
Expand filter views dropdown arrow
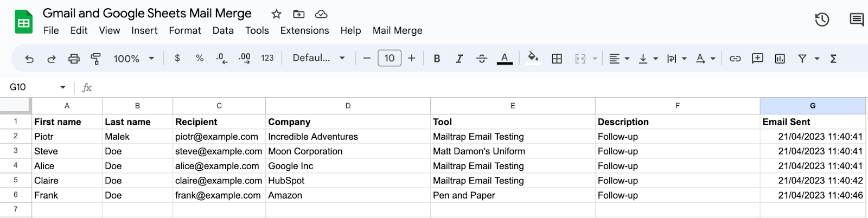click(x=817, y=59)
